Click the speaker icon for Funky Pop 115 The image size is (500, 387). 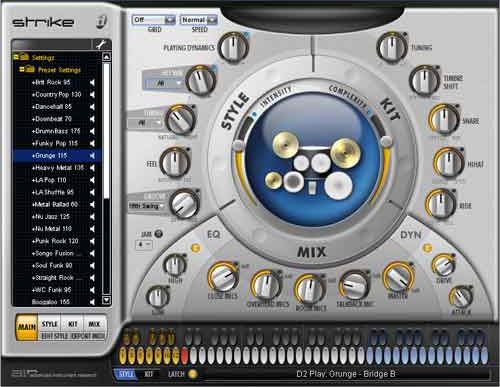click(92, 143)
